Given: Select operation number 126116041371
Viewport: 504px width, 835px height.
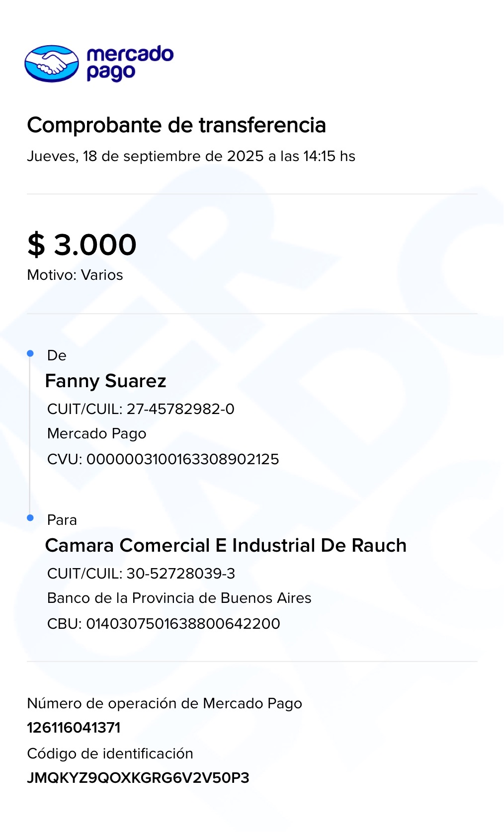Looking at the screenshot, I should pyautogui.click(x=74, y=728).
